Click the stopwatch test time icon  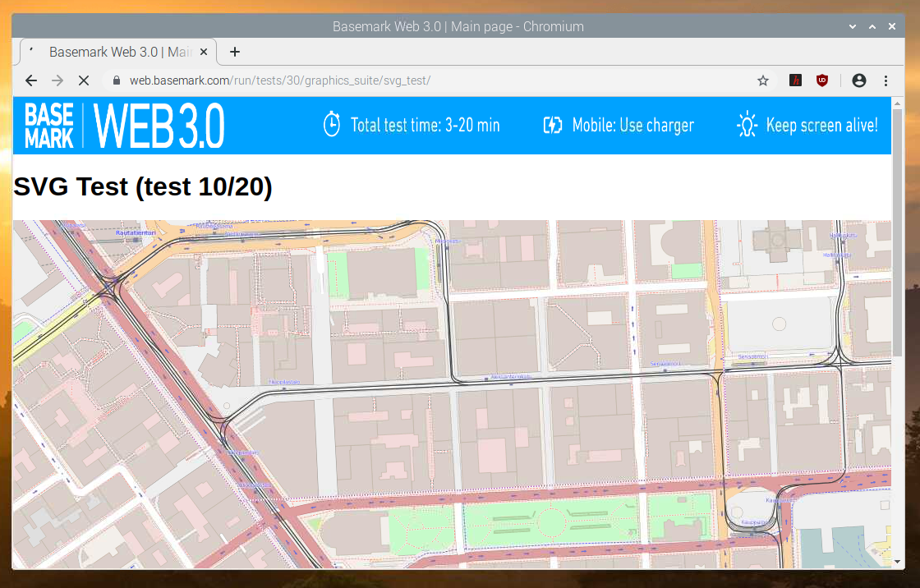coord(331,125)
